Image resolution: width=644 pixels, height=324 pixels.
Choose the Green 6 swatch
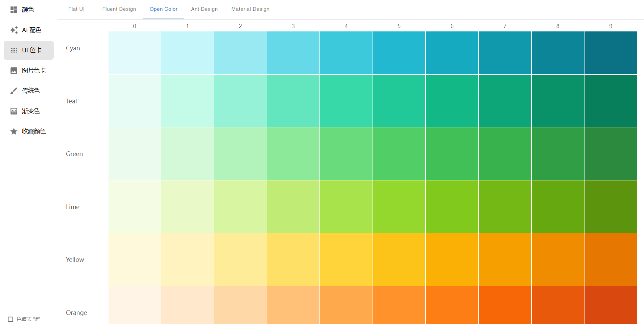452,154
